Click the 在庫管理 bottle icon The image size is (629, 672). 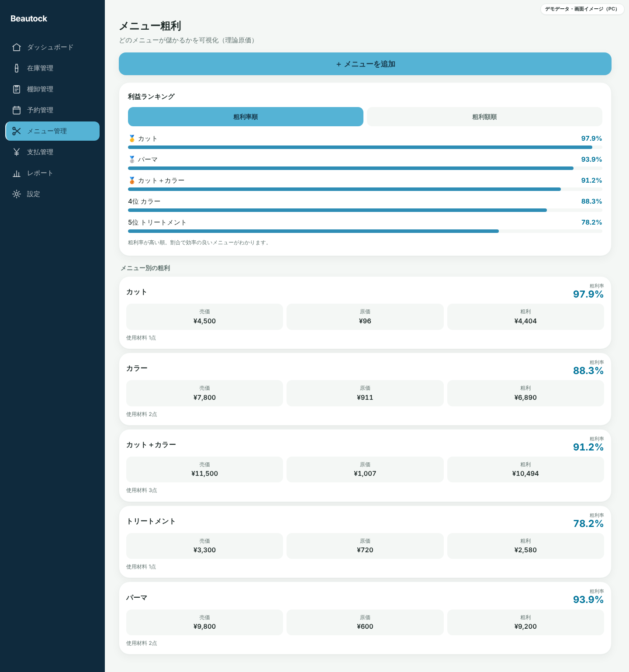(x=17, y=68)
